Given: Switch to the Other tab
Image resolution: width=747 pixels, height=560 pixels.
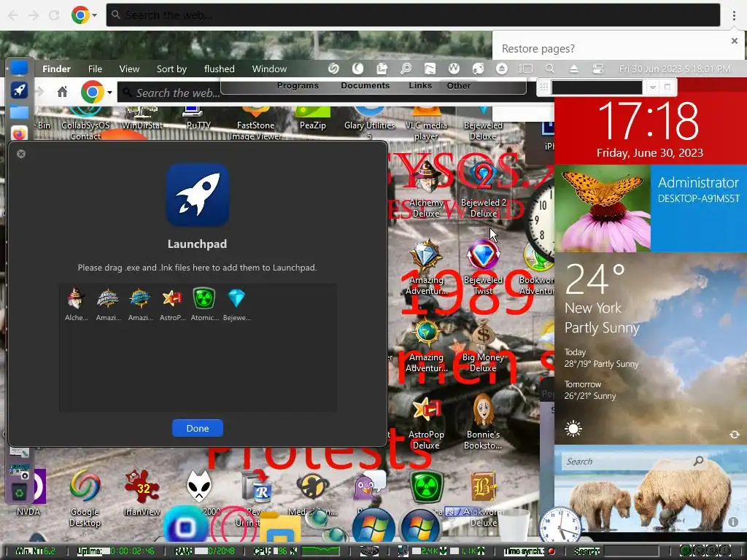Looking at the screenshot, I should pyautogui.click(x=458, y=86).
